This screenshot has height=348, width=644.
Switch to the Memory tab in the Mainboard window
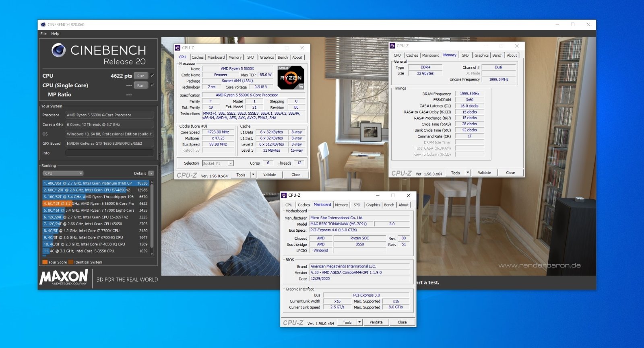point(341,205)
